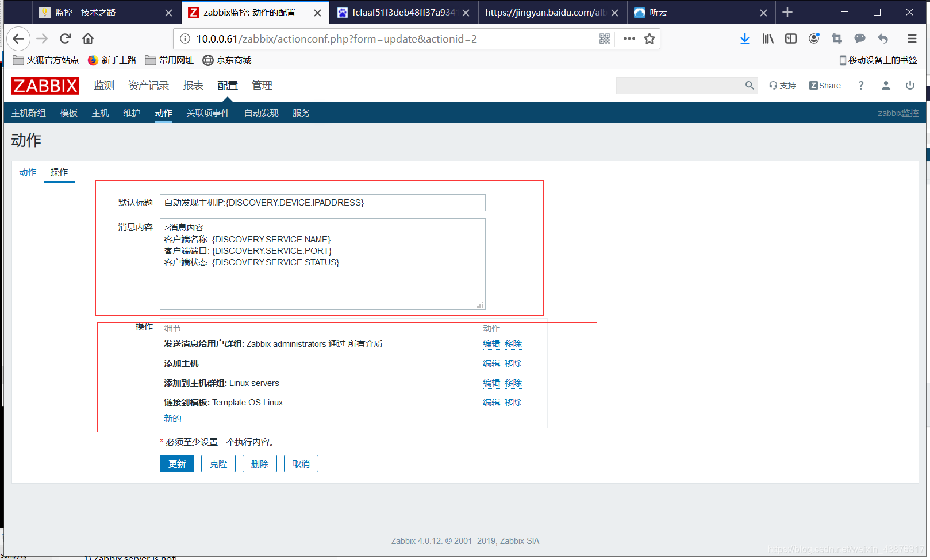Open the 移动设备上的书签 bookmarks folder

point(878,60)
